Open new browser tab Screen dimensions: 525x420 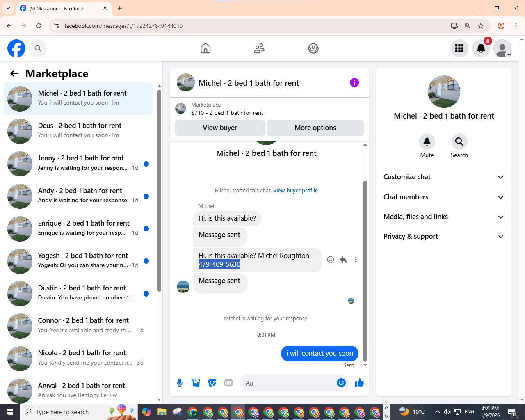(x=120, y=8)
